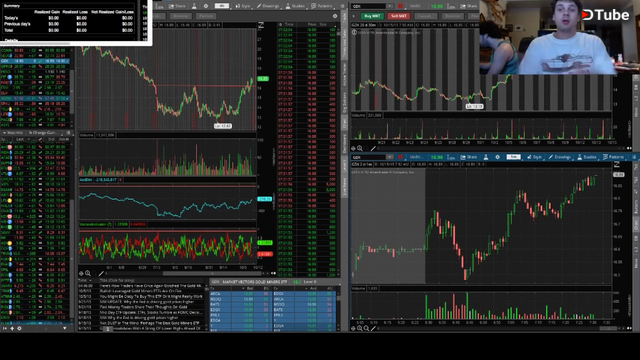Viewport: 640px width, 360px height.
Task: Open Drawings menu on left chart toolbar
Action: pyautogui.click(x=268, y=6)
